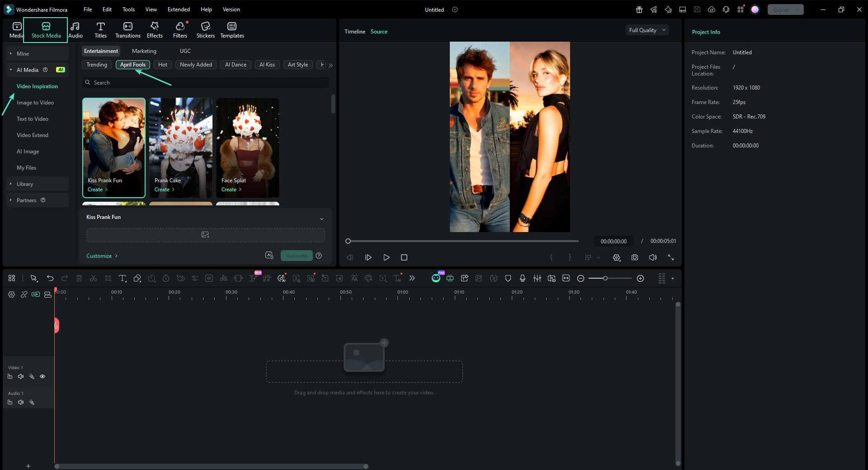The image size is (868, 470).
Task: Open the Voiceover recording tool
Action: pos(522,278)
